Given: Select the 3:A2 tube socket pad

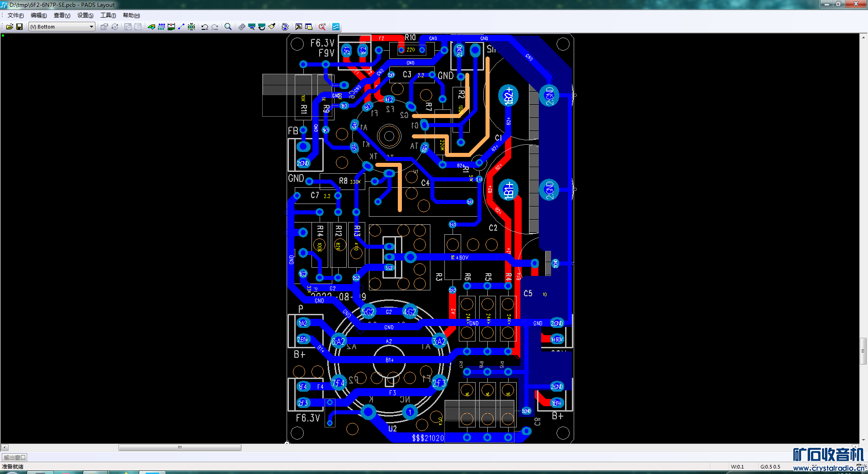Looking at the screenshot, I should 439,341.
